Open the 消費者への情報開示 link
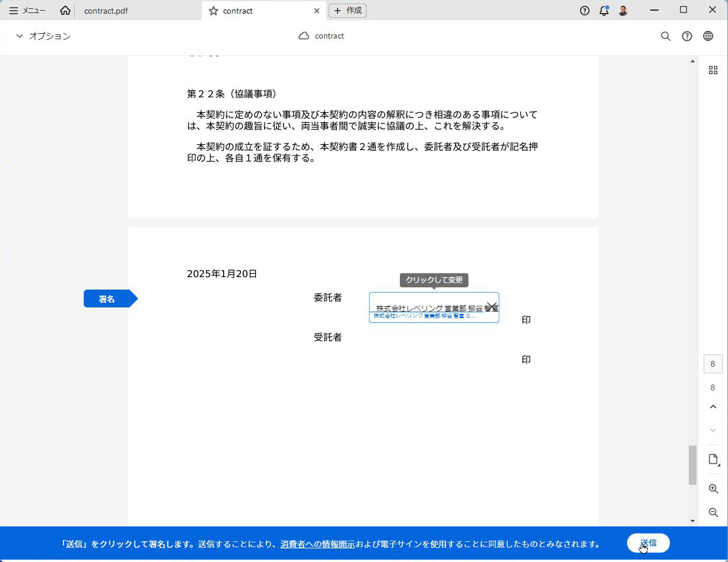This screenshot has height=562, width=728. click(x=317, y=544)
